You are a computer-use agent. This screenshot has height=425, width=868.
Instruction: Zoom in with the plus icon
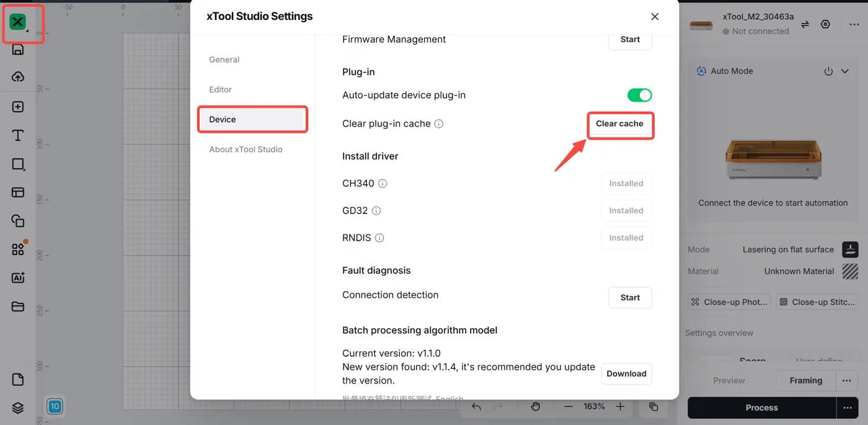(620, 406)
